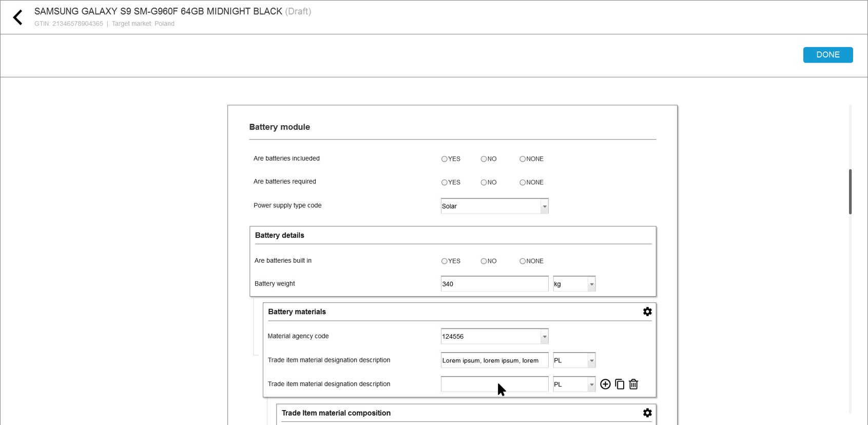Click the vertical scrollbar thumb

click(850, 191)
